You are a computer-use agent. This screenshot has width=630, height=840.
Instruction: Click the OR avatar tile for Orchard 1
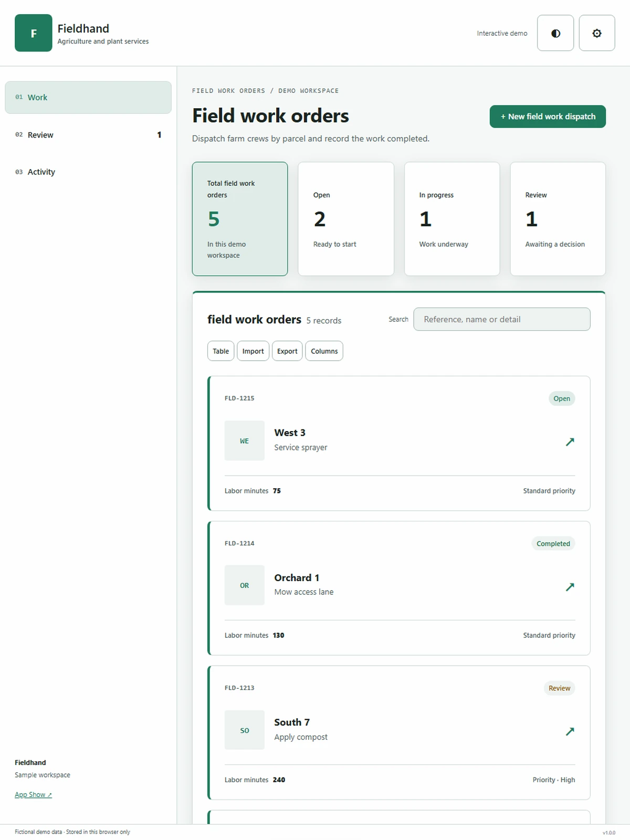tap(245, 585)
